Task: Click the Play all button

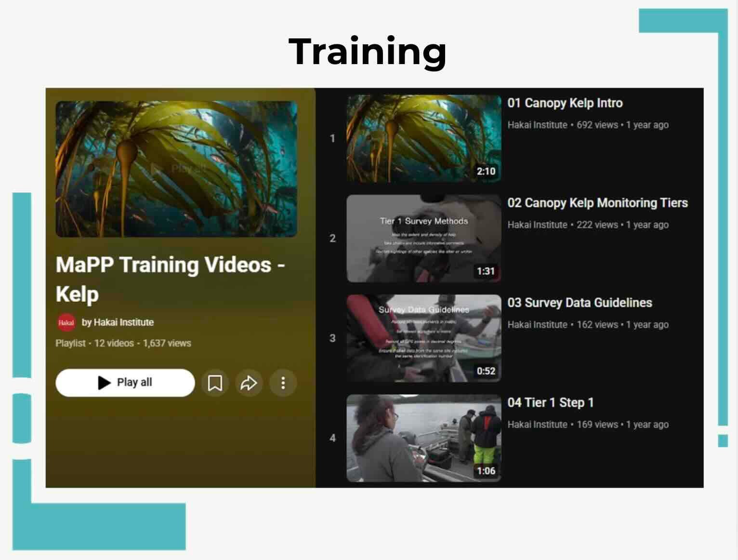Action: click(125, 383)
